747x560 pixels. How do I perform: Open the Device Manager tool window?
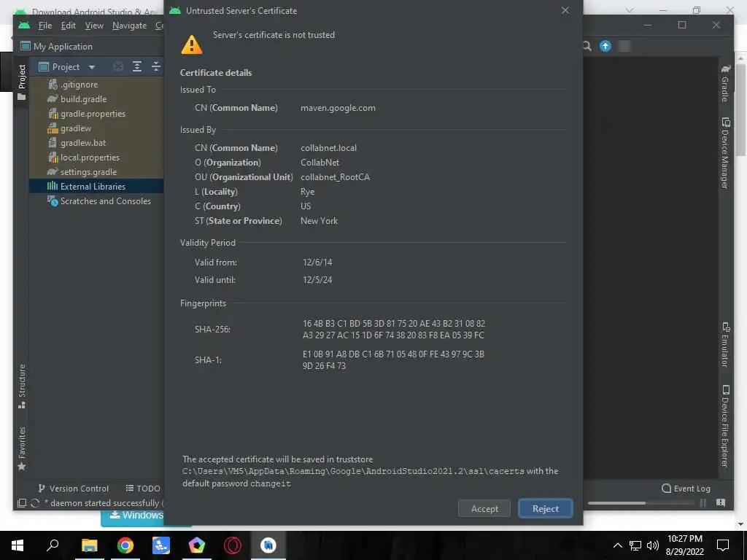coord(726,153)
